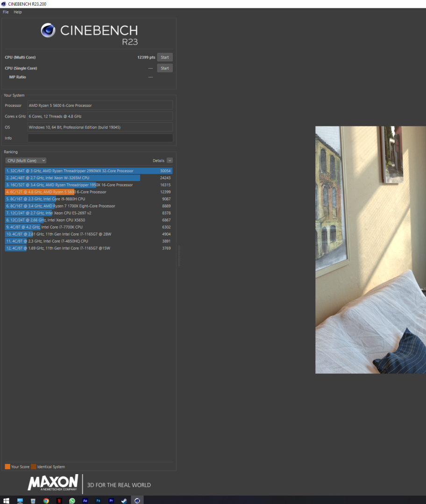
Task: Click the rendered room image preview
Action: tap(371, 250)
